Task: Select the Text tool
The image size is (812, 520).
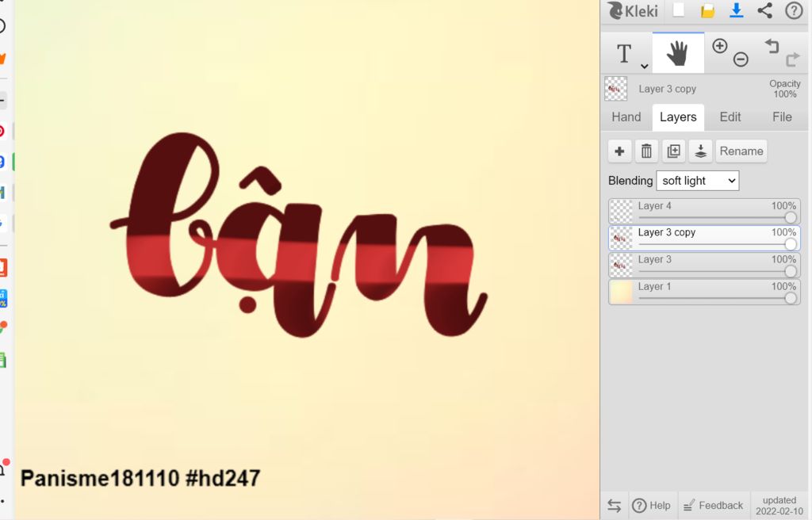Action: 624,53
